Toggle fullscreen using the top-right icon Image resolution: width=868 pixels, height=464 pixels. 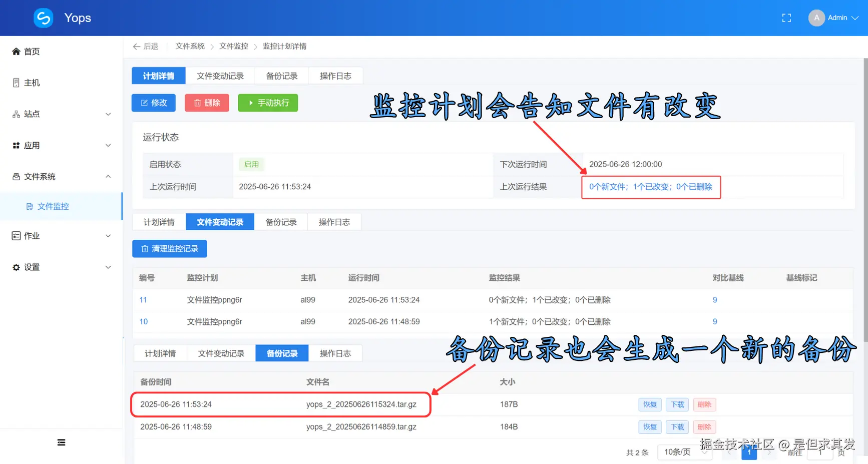(x=786, y=18)
